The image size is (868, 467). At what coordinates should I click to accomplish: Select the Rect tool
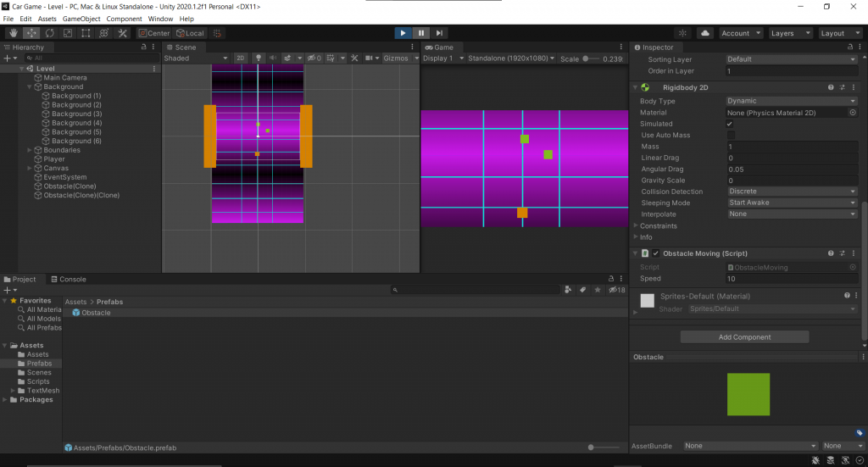86,33
